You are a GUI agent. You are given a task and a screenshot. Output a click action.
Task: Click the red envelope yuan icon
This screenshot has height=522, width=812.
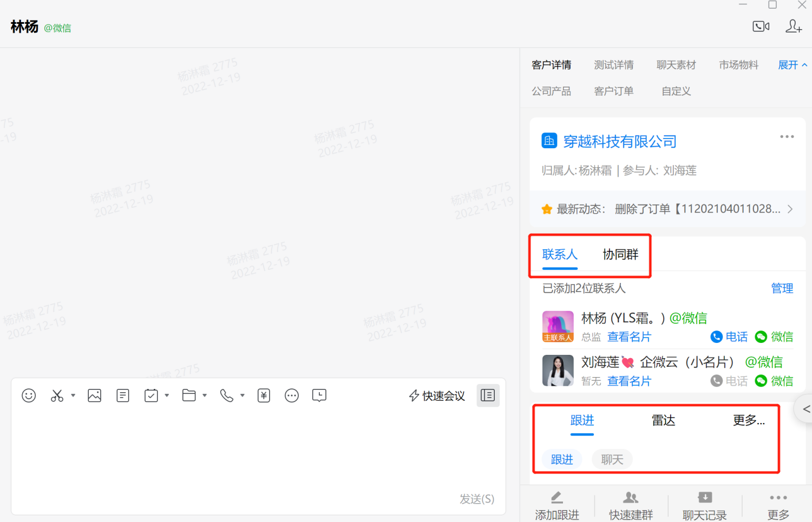264,395
